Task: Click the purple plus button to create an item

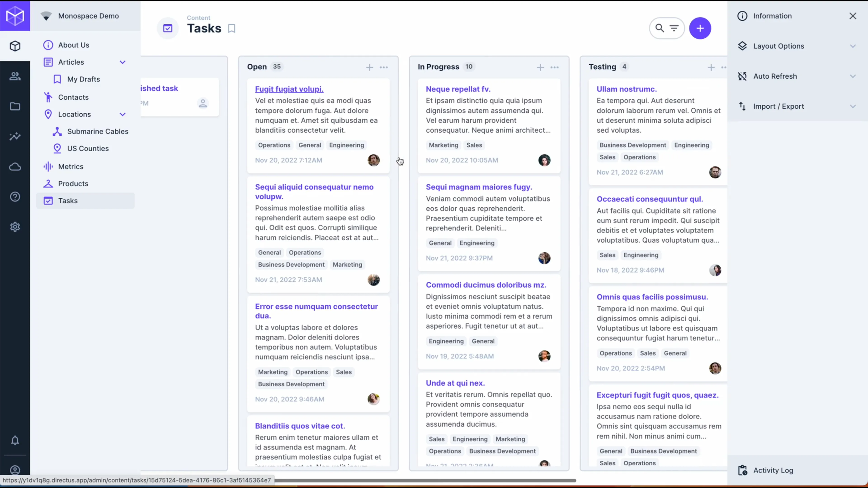Action: pos(701,28)
